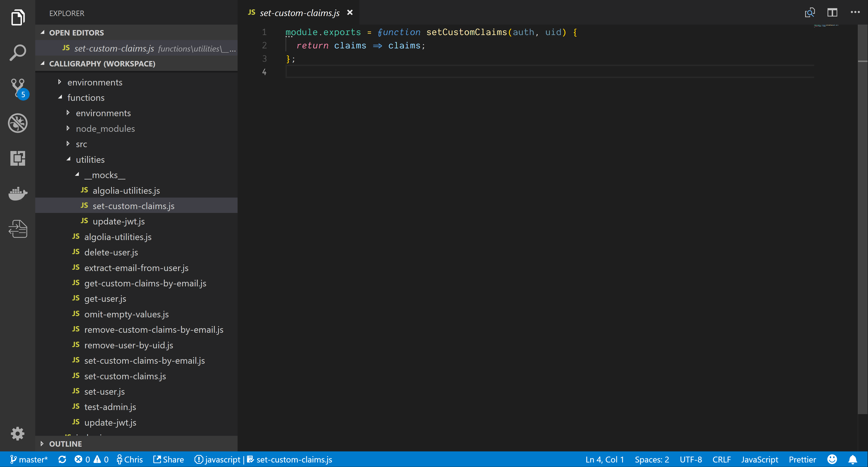
Task: Click Share in the status bar
Action: 169,459
